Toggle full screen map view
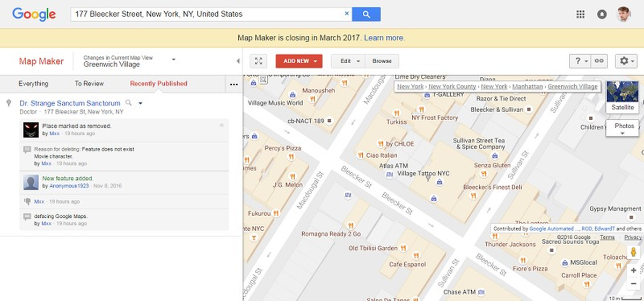The width and height of the screenshot is (644, 301). tap(258, 61)
